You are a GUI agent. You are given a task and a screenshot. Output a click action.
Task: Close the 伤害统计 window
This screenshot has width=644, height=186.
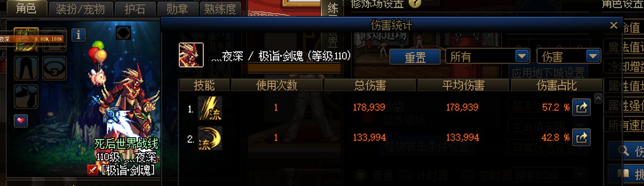[614, 25]
